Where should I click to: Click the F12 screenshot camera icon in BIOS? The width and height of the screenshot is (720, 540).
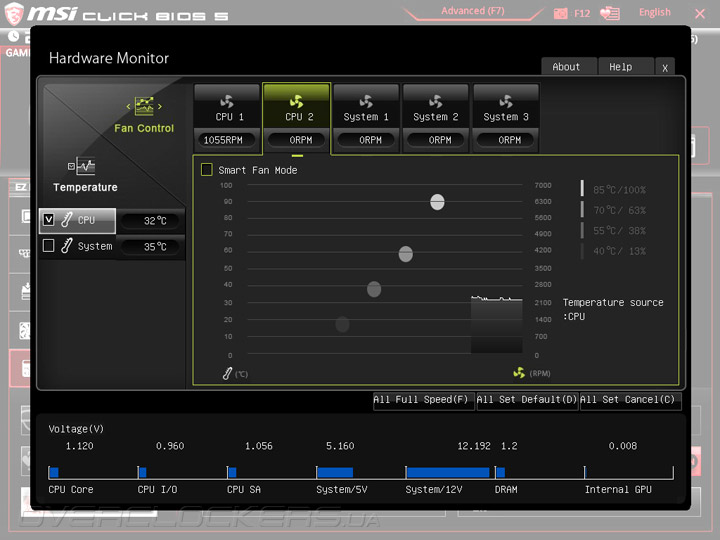coord(560,13)
